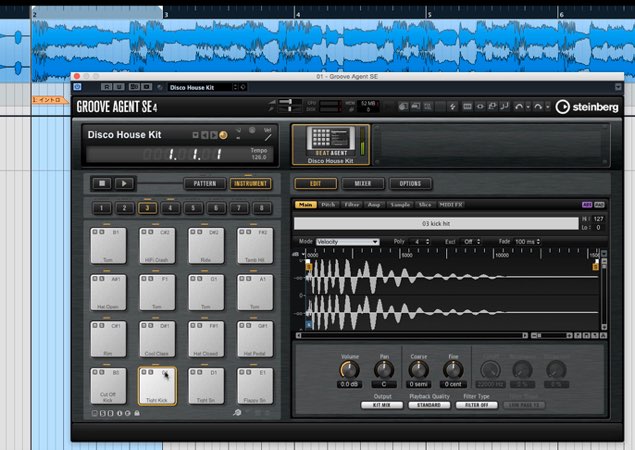Click the undo arrow icon in toolbar

tap(518, 107)
